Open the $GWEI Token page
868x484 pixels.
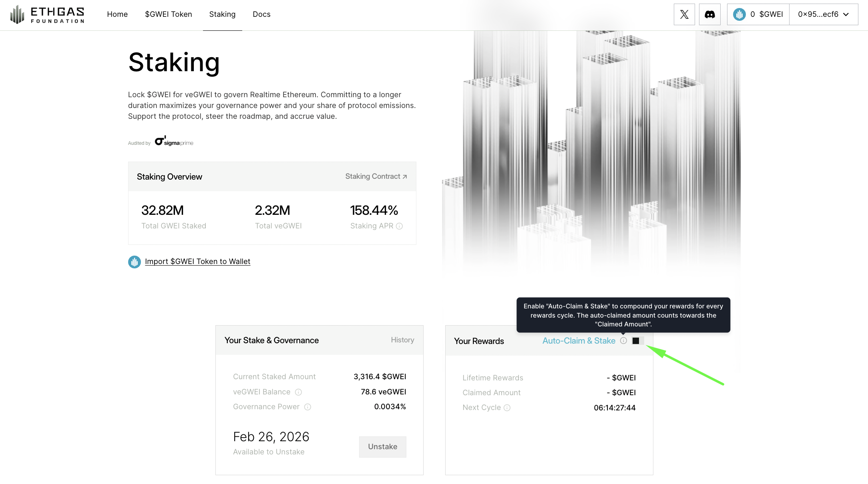pos(169,14)
